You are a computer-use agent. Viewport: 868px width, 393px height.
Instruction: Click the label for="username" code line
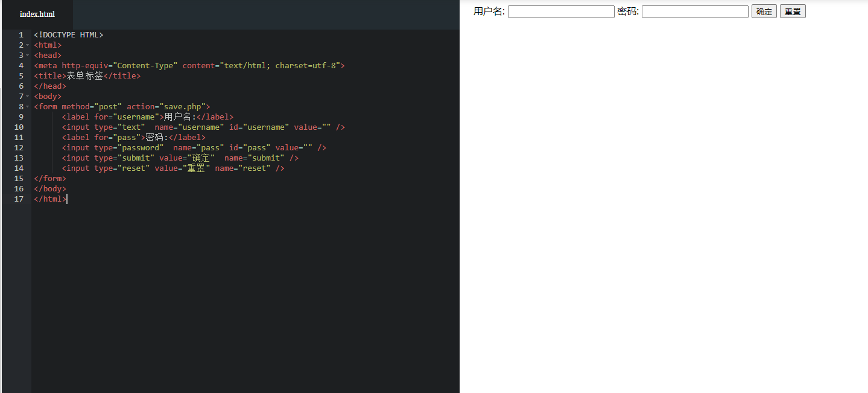pos(147,117)
